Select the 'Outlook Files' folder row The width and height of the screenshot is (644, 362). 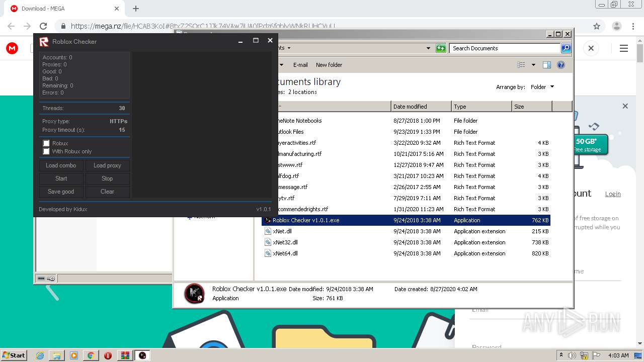(406, 132)
